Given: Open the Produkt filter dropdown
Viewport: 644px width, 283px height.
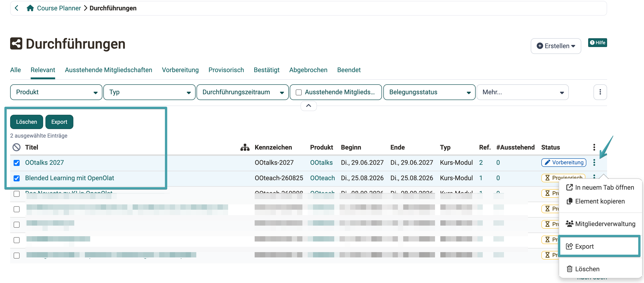Looking at the screenshot, I should coord(56,92).
